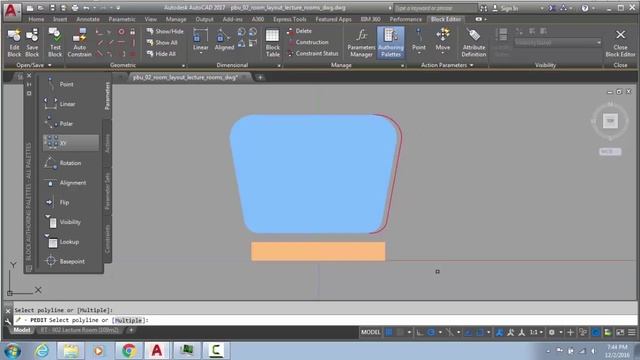
Task: Toggle ortho mode in status bar
Action: click(420, 332)
